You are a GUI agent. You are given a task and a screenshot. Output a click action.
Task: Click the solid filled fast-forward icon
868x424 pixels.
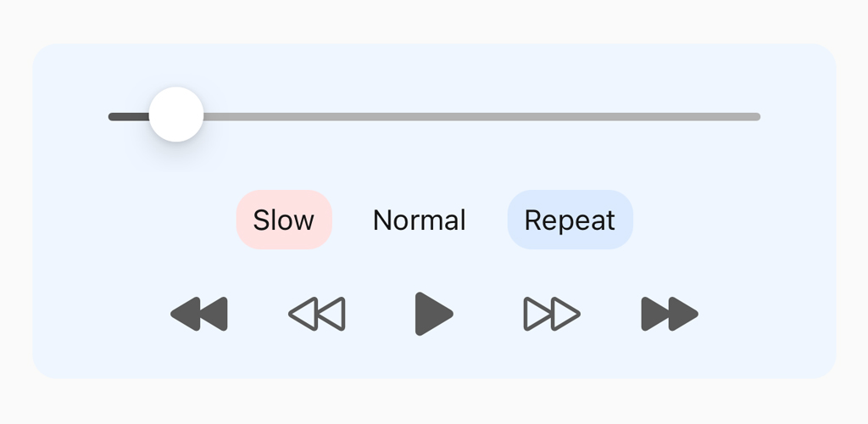(x=670, y=314)
